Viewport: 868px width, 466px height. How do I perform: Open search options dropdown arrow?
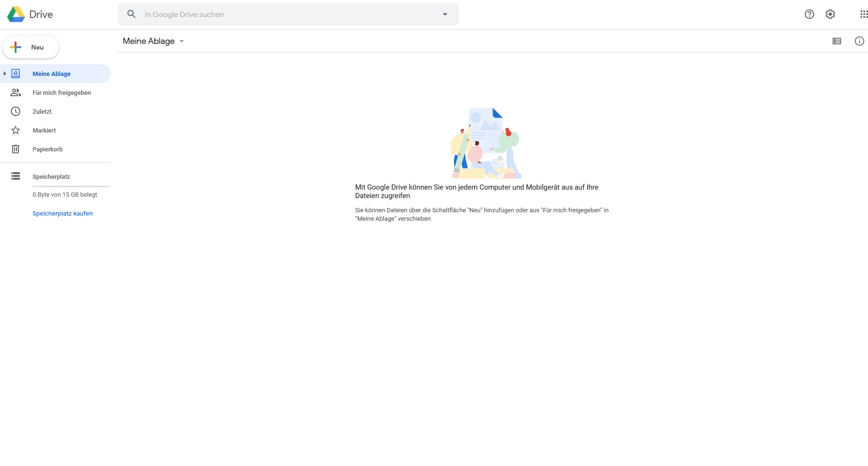445,14
